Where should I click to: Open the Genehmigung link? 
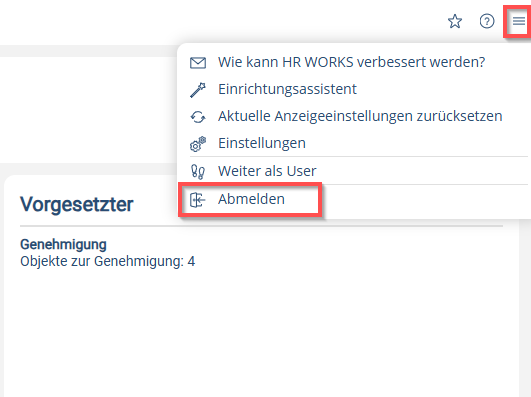coord(63,244)
